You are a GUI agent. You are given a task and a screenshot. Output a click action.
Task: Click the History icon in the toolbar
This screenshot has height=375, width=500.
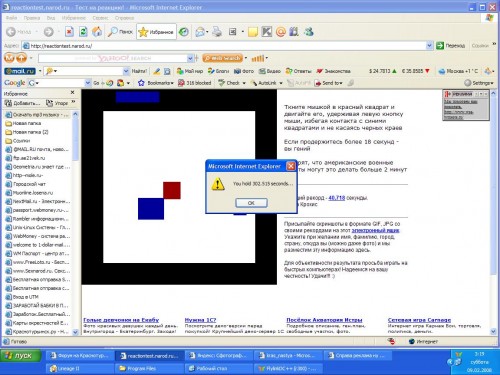(184, 32)
